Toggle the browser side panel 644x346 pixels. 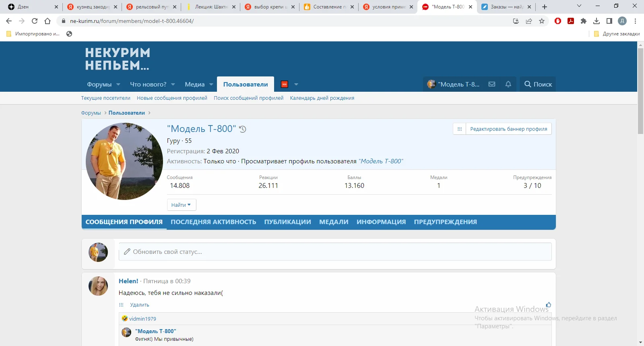pyautogui.click(x=609, y=21)
